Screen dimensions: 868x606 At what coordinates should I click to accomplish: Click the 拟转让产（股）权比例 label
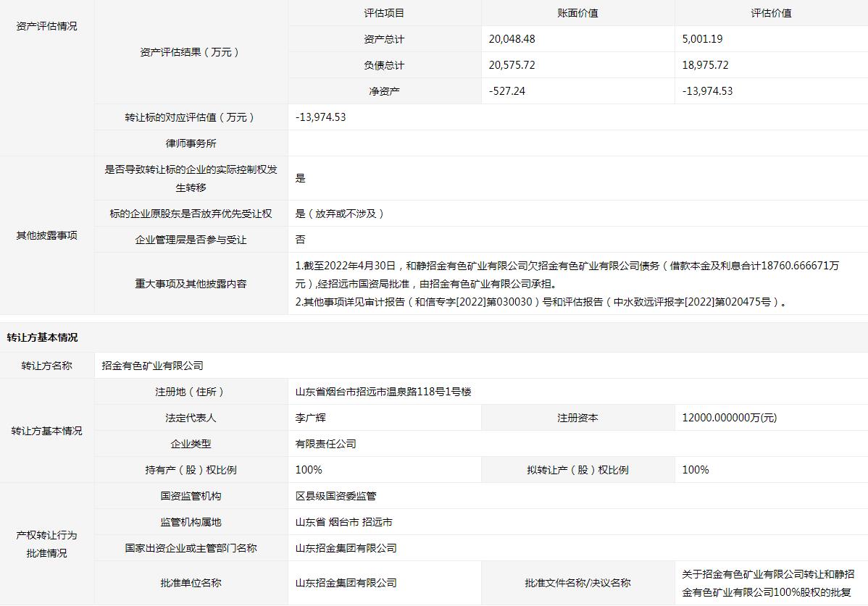[577, 470]
